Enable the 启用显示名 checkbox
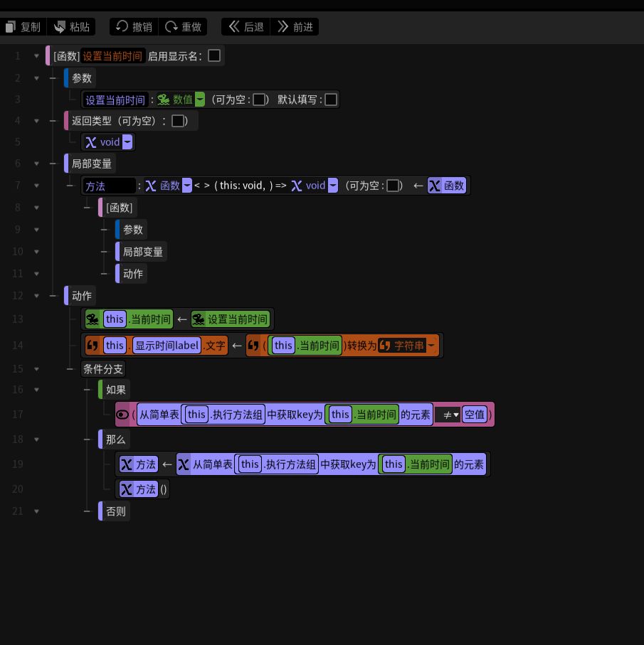 pyautogui.click(x=214, y=55)
